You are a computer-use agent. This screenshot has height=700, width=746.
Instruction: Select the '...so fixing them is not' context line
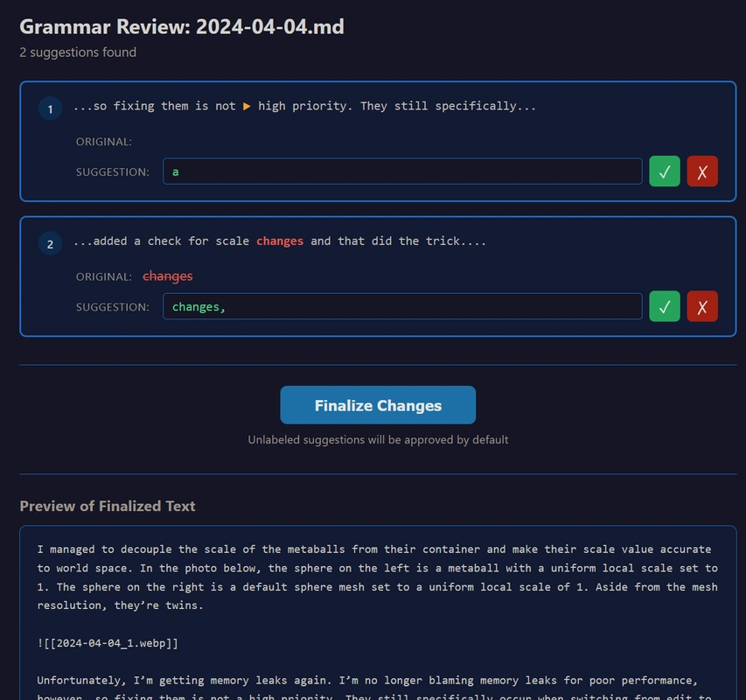[154, 106]
